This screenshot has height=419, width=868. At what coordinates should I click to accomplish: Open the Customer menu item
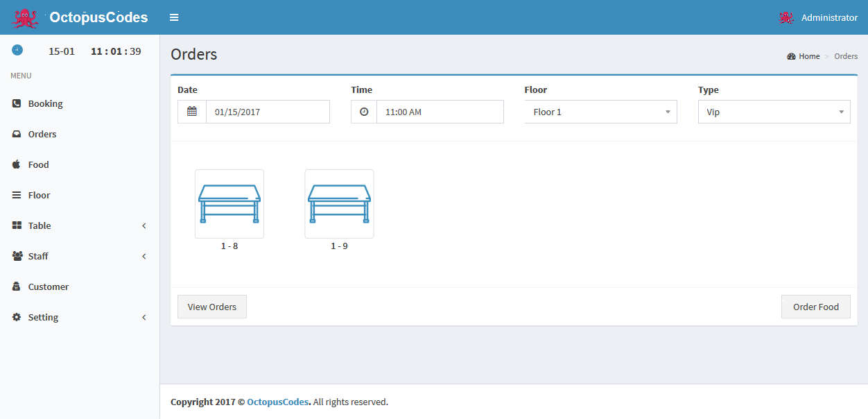(48, 287)
